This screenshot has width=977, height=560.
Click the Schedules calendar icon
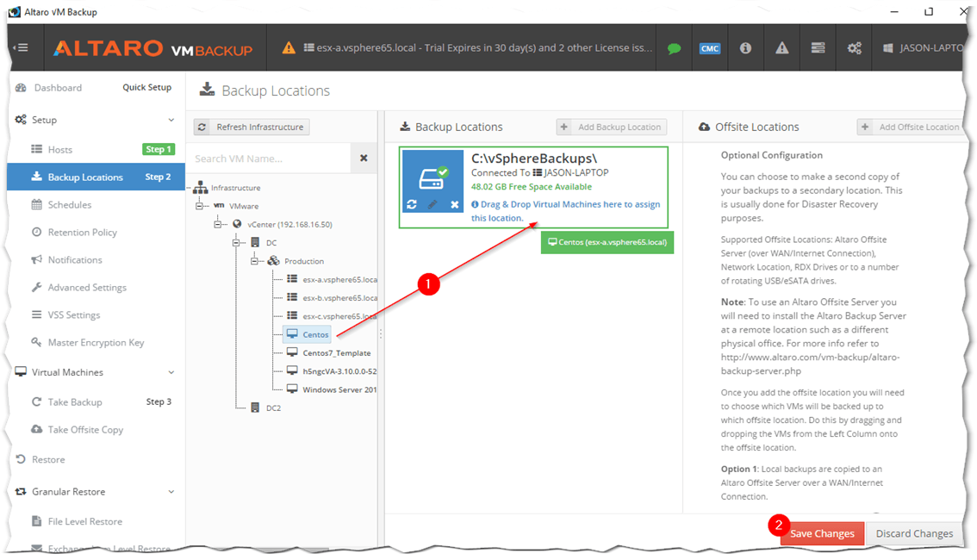pyautogui.click(x=37, y=204)
